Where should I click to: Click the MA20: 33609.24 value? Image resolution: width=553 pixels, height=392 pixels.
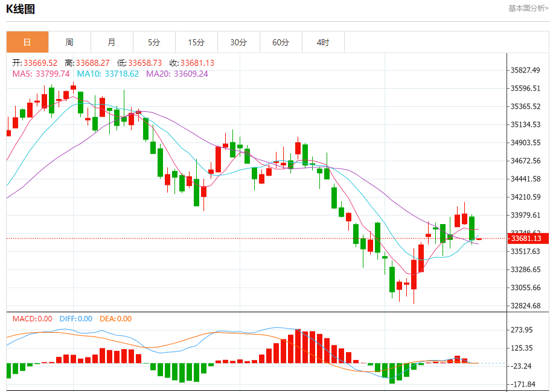click(x=177, y=74)
